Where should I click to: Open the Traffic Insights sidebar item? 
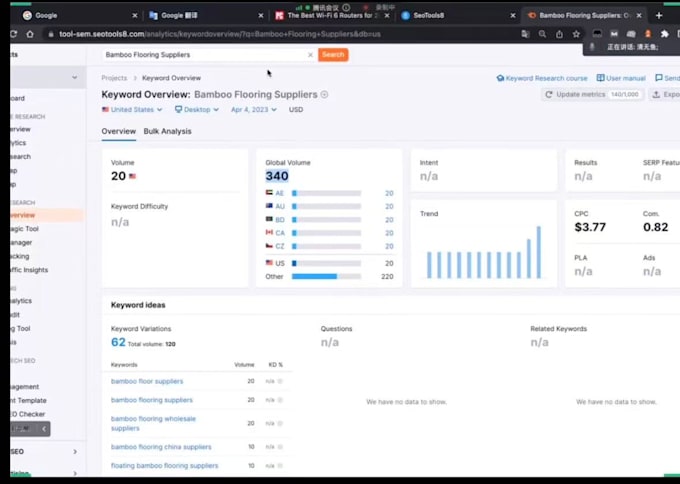(29, 270)
